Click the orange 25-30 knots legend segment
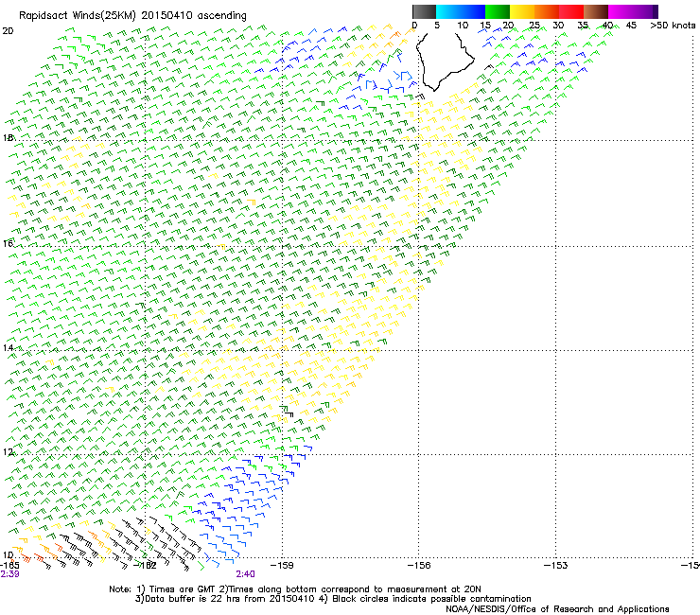The width and height of the screenshot is (700, 615). [547, 11]
